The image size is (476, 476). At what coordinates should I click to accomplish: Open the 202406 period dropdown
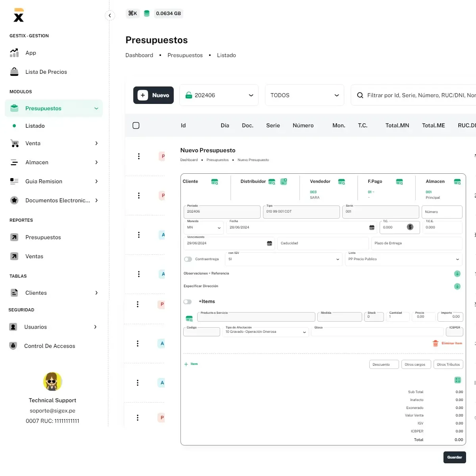click(219, 95)
